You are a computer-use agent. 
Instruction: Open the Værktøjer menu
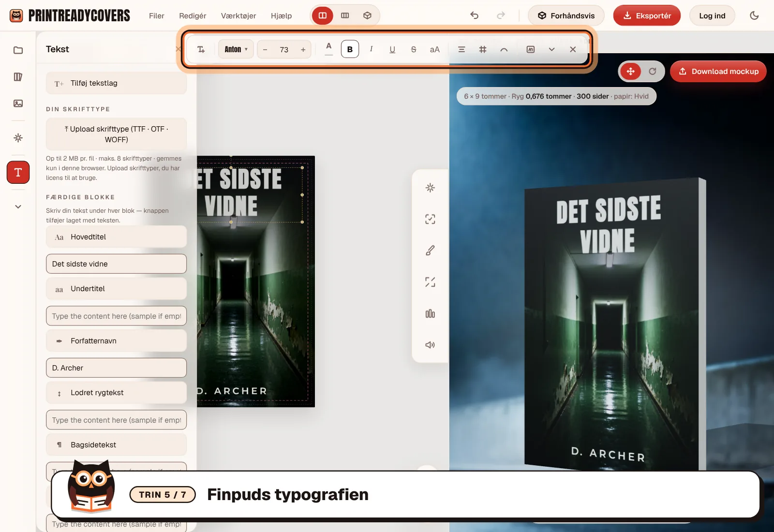pyautogui.click(x=238, y=15)
